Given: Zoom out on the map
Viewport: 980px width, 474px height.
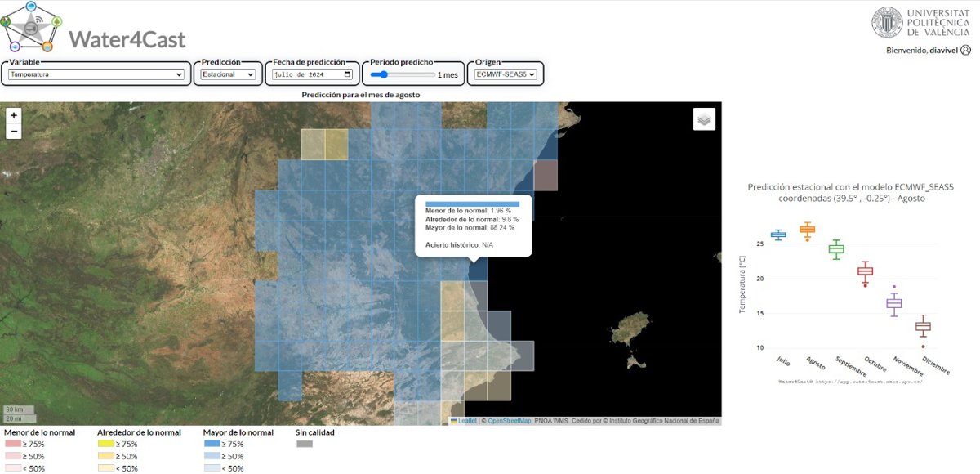Looking at the screenshot, I should coord(14,132).
